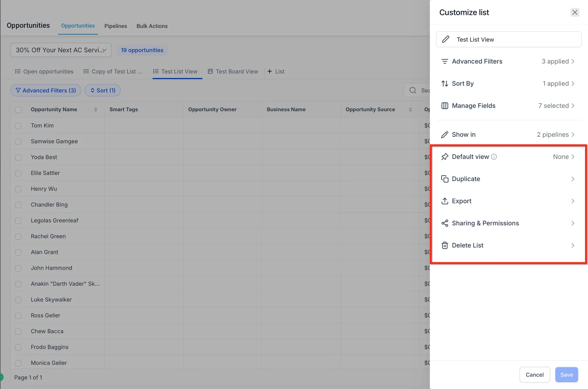Click the Default view info icon

pyautogui.click(x=494, y=157)
